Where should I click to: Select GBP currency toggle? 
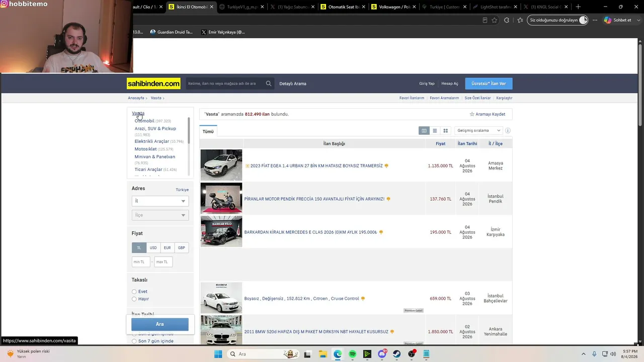[181, 248]
